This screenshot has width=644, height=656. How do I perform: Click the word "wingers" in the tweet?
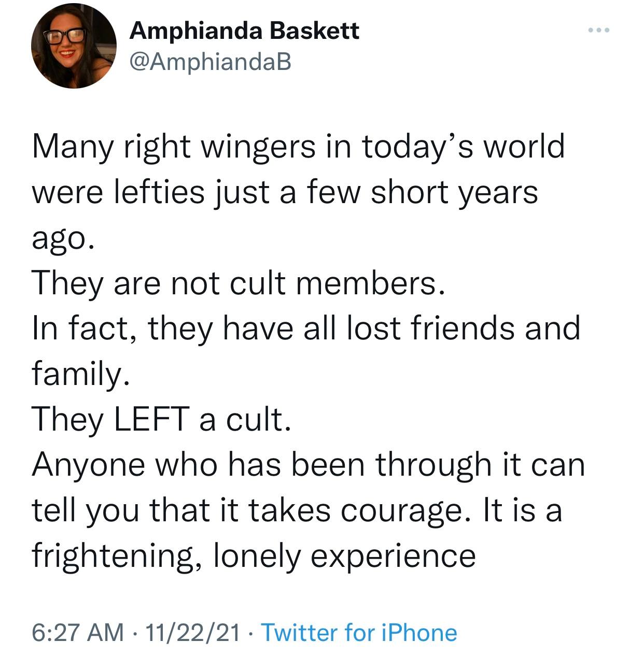[x=258, y=147]
